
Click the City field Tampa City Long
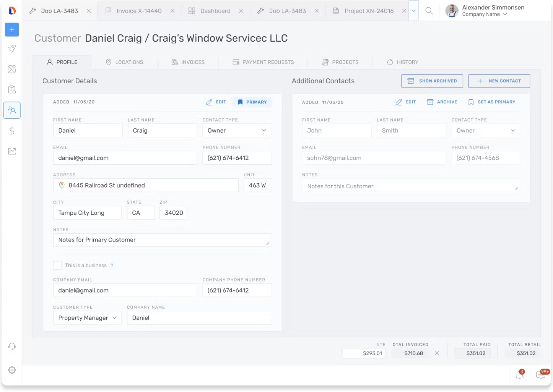(87, 213)
